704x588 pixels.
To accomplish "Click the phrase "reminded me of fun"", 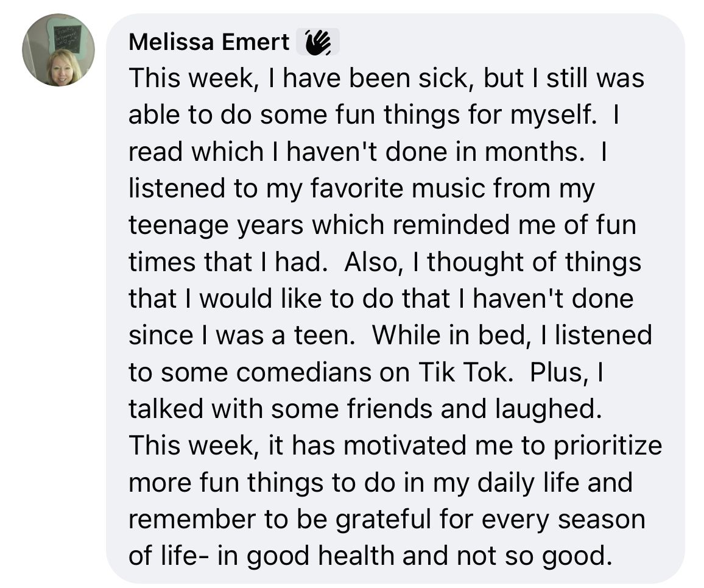I will coord(514,225).
